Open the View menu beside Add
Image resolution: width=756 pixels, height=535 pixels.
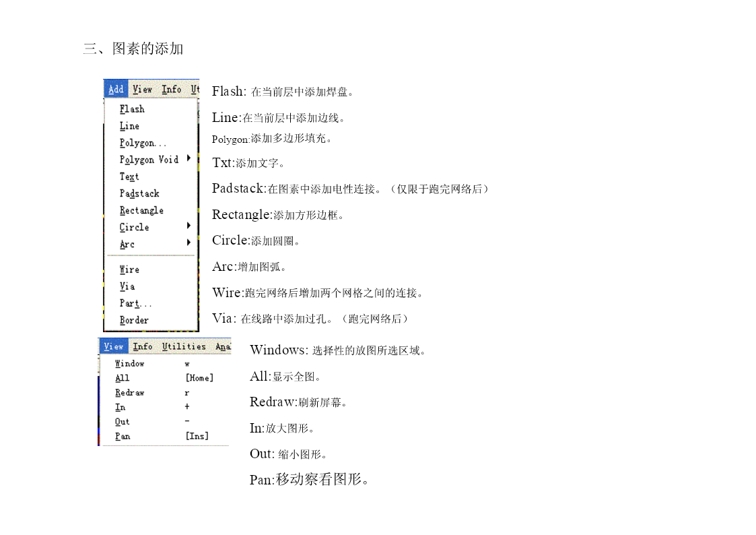point(142,89)
